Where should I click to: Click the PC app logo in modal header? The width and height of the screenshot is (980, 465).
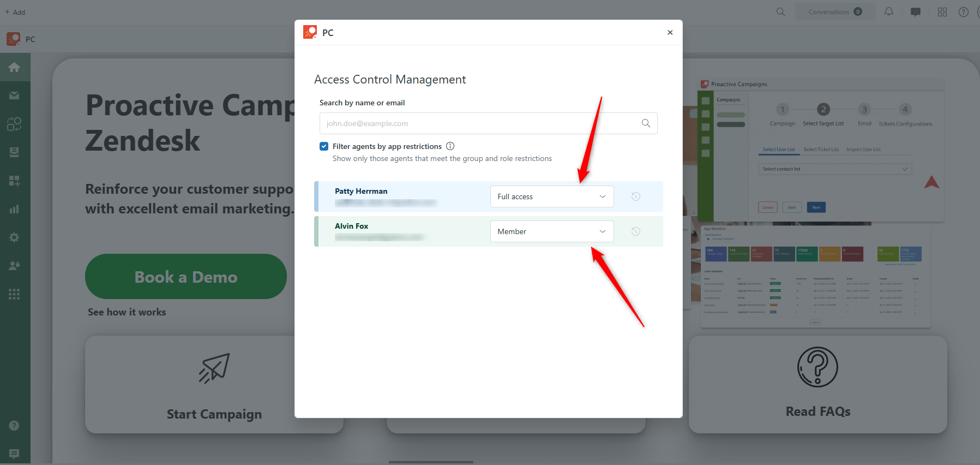(310, 32)
